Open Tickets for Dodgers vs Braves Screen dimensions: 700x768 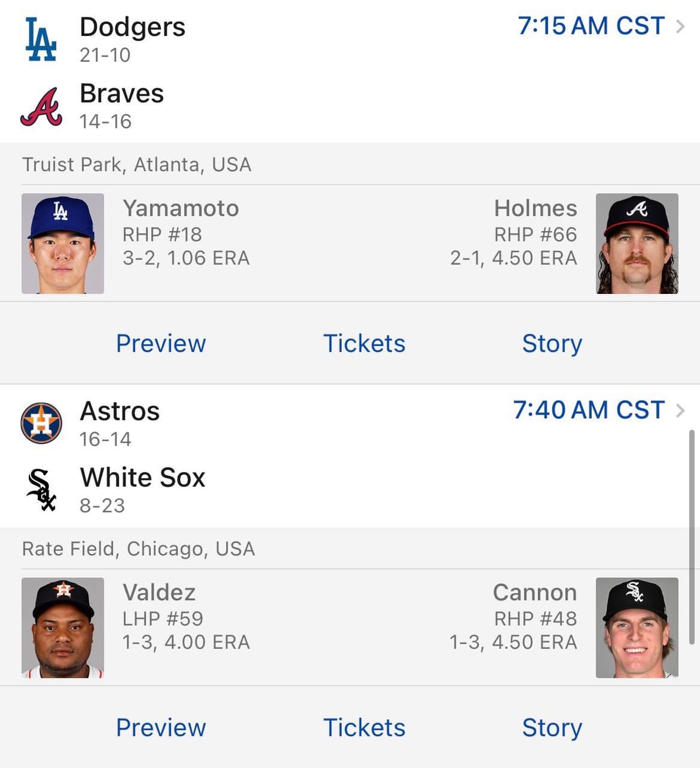(364, 343)
